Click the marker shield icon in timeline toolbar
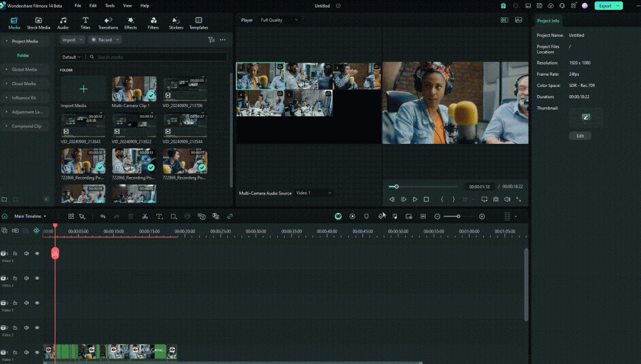 pos(366,216)
